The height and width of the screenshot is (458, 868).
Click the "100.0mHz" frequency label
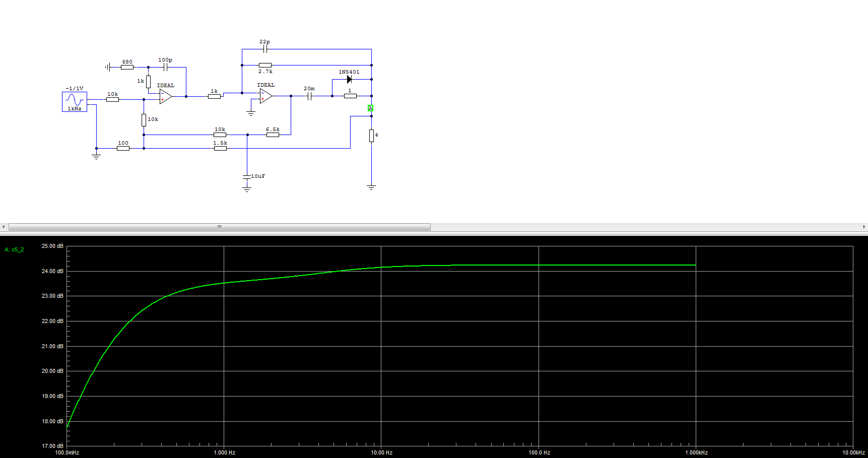pos(67,452)
